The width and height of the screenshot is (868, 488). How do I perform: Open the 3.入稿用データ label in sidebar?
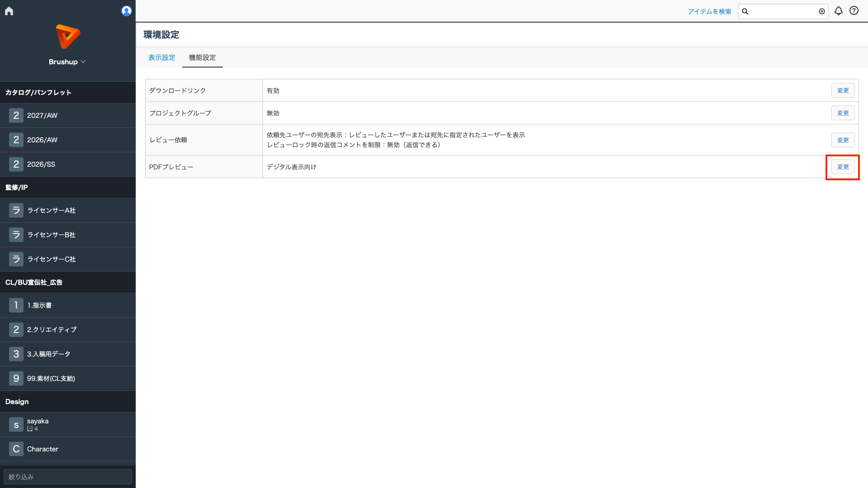click(49, 354)
